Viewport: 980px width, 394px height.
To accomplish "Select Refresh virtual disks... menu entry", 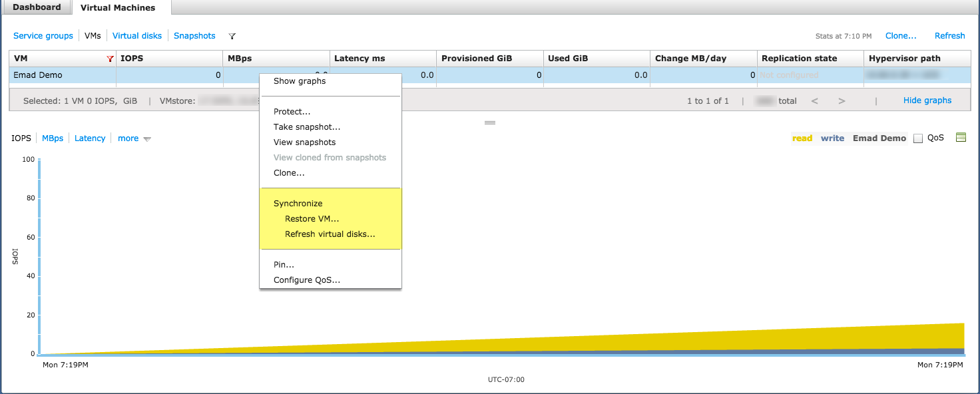I will pos(330,234).
